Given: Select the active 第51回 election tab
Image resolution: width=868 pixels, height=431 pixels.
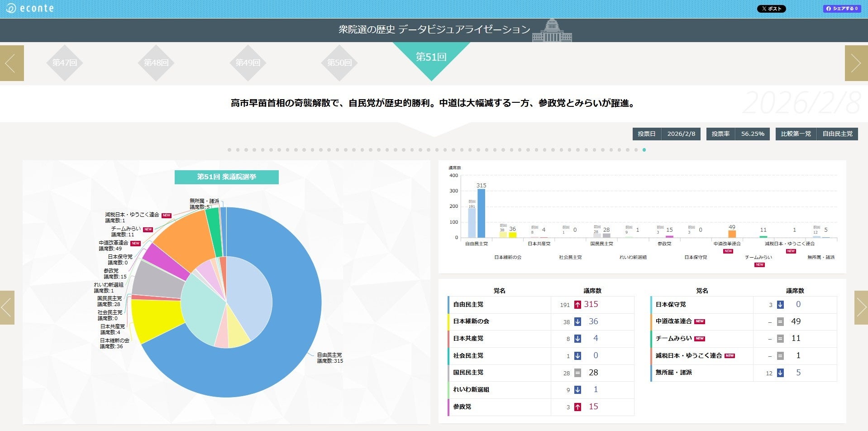Looking at the screenshot, I should coord(431,58).
